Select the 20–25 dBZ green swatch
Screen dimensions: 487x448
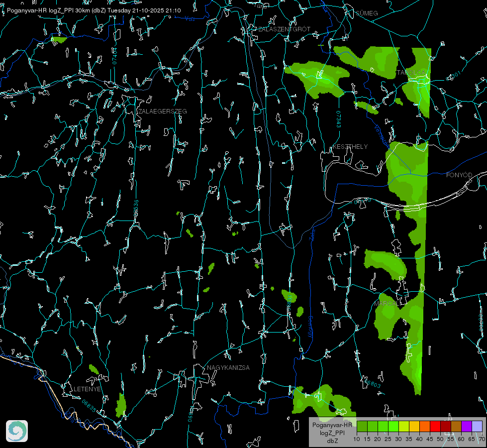383,426
